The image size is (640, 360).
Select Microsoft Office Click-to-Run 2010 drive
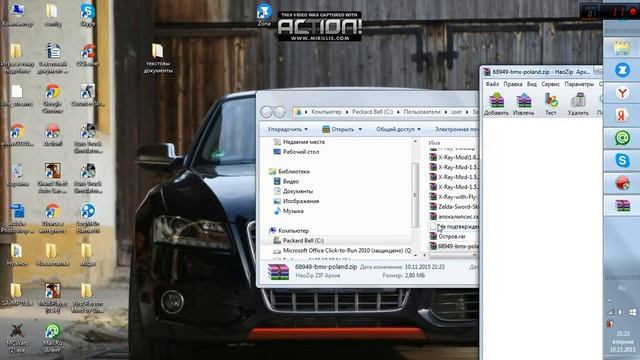(x=342, y=251)
